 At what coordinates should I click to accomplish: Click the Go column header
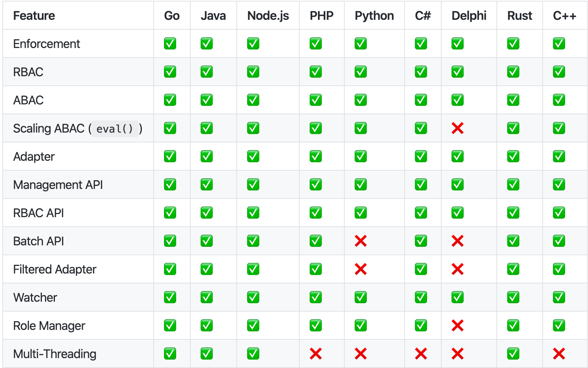(x=172, y=16)
